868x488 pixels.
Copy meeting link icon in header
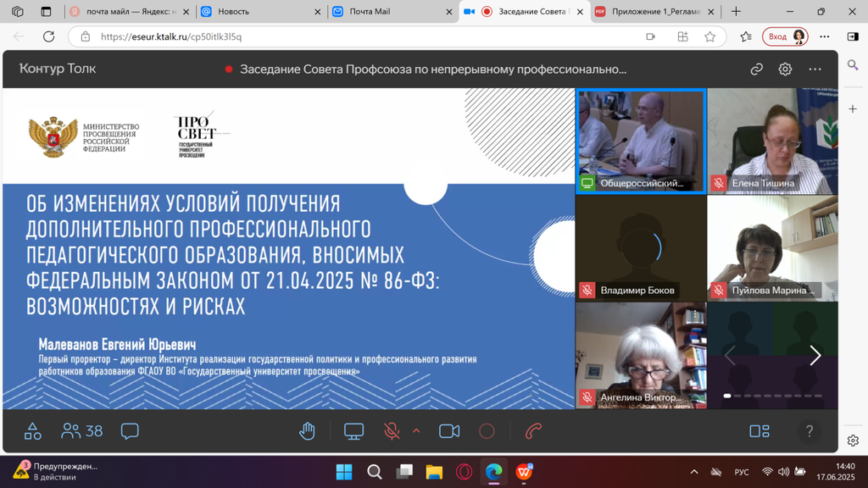point(756,69)
